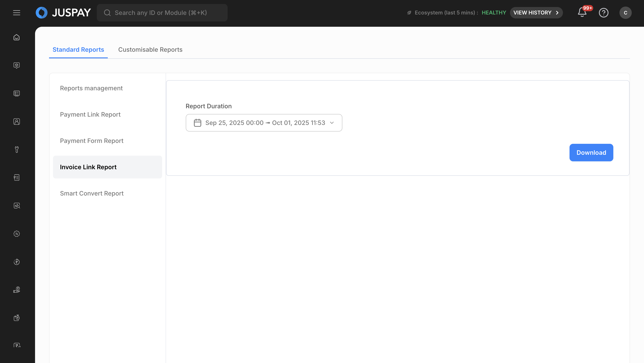Open the hamburger menu icon

coord(16,13)
